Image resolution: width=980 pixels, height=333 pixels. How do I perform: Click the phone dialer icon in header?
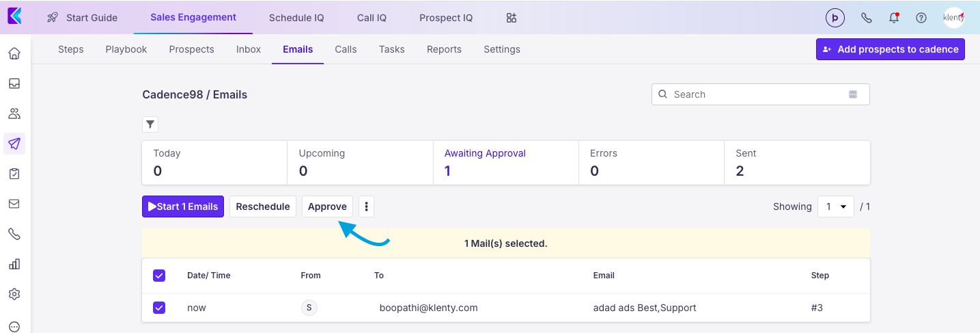click(x=867, y=18)
